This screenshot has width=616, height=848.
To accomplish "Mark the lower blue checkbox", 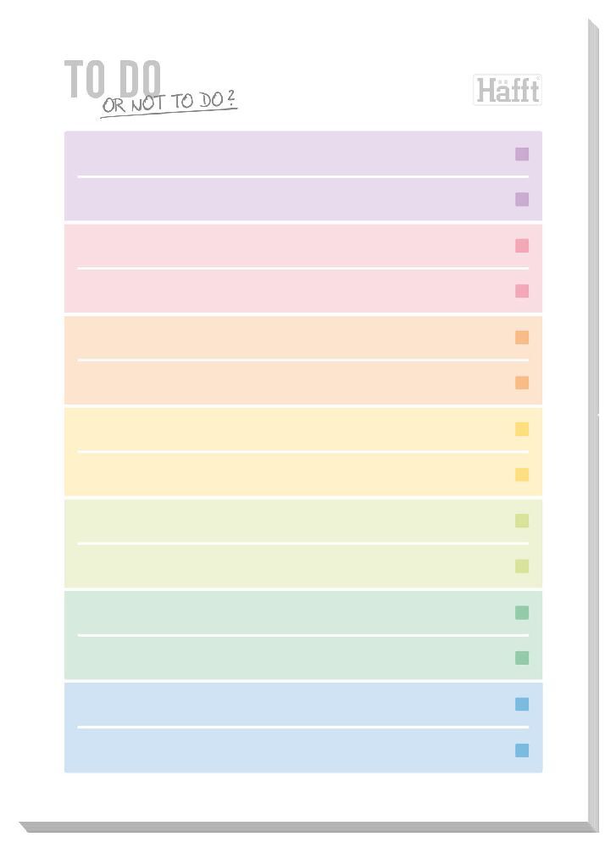I will (x=521, y=750).
